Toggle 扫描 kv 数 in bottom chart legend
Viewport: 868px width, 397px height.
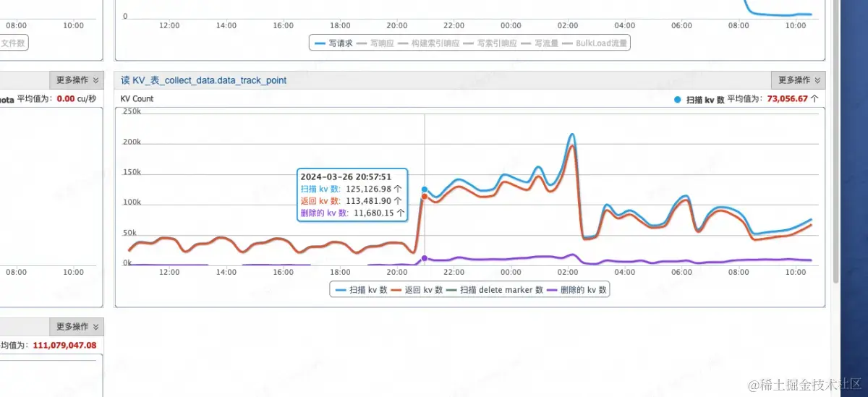click(361, 289)
